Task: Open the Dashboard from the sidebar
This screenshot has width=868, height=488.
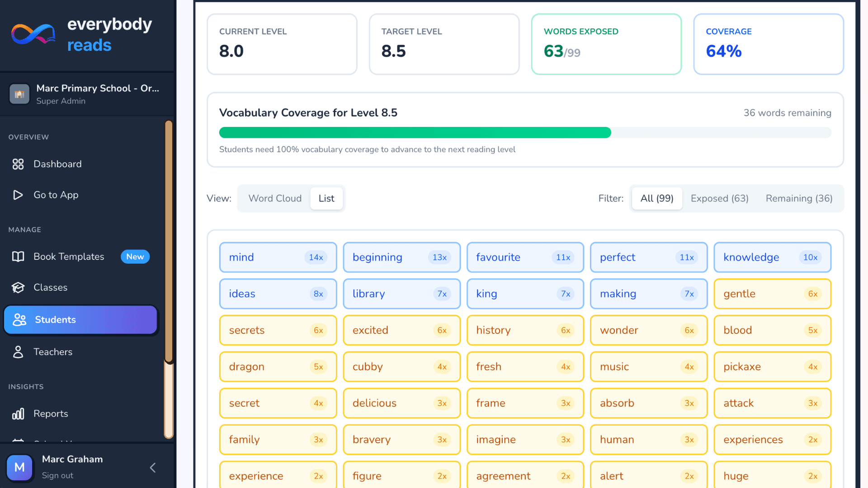Action: (x=18, y=164)
